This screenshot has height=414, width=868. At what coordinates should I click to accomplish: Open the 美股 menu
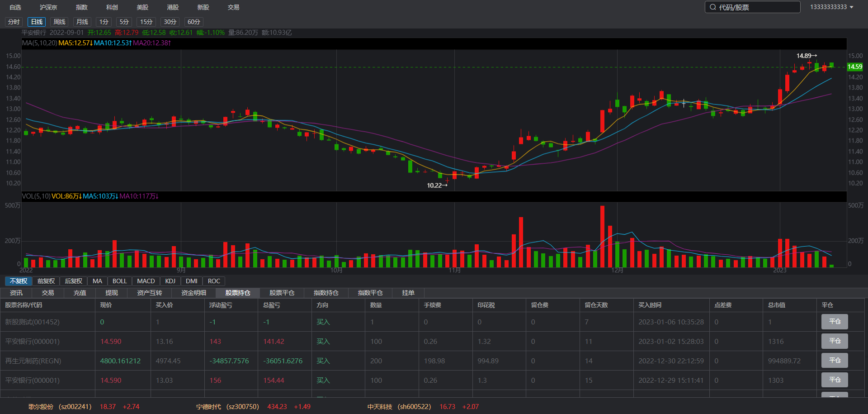tap(142, 7)
